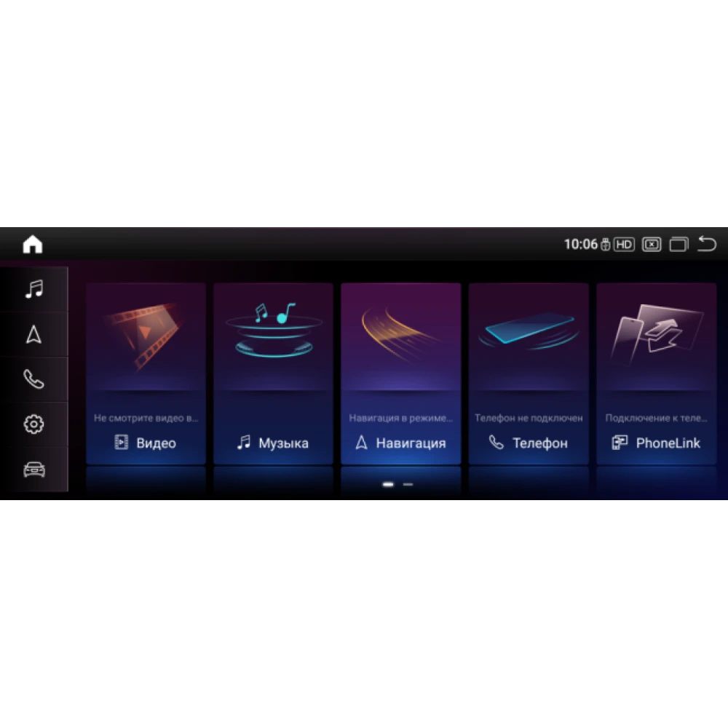Tap the back arrow in status bar
Image resolution: width=728 pixels, height=728 pixels.
(x=707, y=244)
